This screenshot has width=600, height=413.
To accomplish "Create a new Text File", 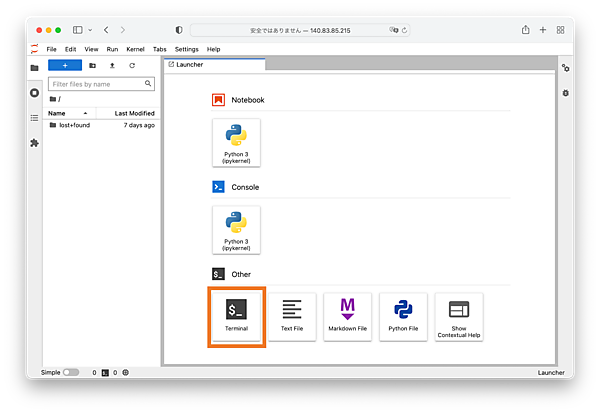I will (292, 317).
